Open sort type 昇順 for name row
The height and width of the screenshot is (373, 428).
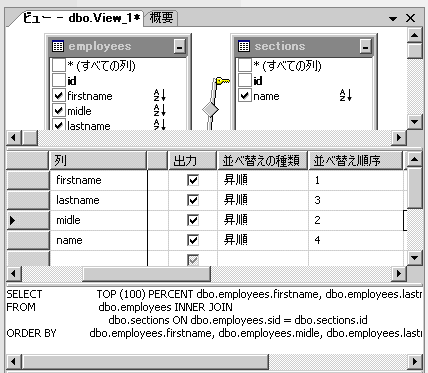coord(263,240)
